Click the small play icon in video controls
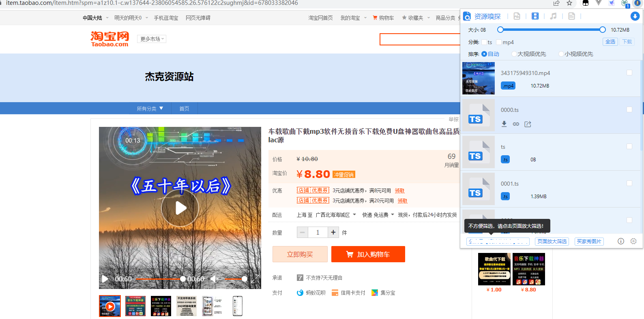 pos(105,279)
